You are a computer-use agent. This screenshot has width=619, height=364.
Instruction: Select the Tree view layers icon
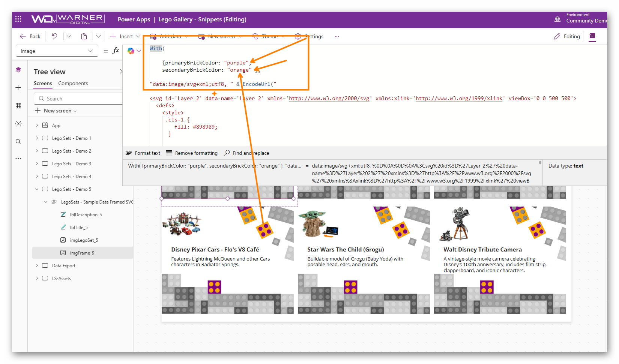tap(18, 70)
